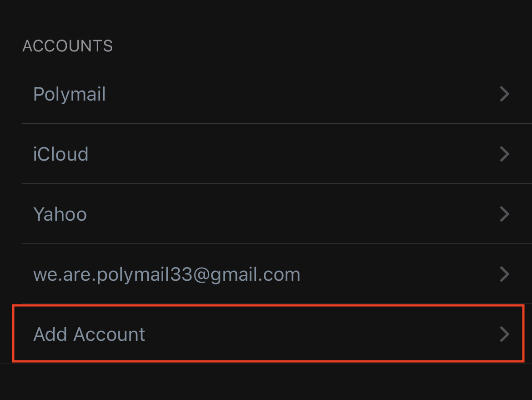Click the iCloud label text
The width and height of the screenshot is (532, 400).
pos(61,154)
